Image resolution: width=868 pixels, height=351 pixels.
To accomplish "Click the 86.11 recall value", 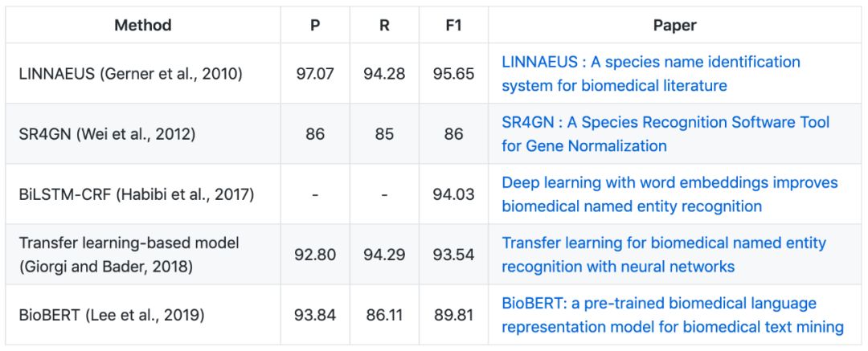I will coord(384,315).
